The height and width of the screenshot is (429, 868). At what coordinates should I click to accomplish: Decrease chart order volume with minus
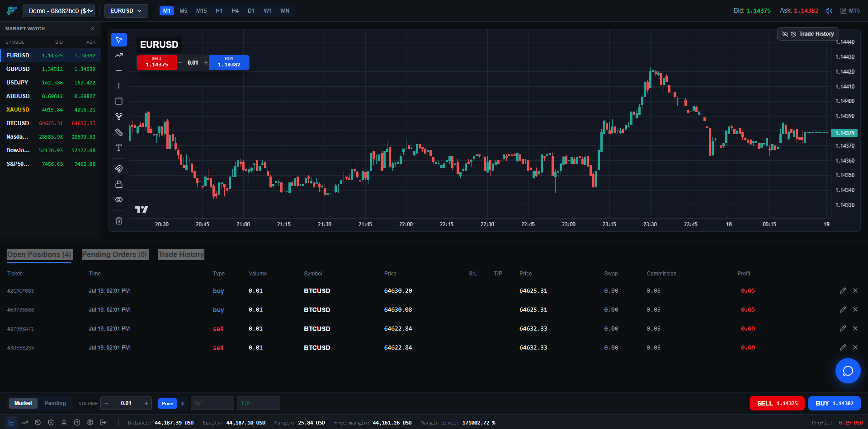(x=180, y=63)
